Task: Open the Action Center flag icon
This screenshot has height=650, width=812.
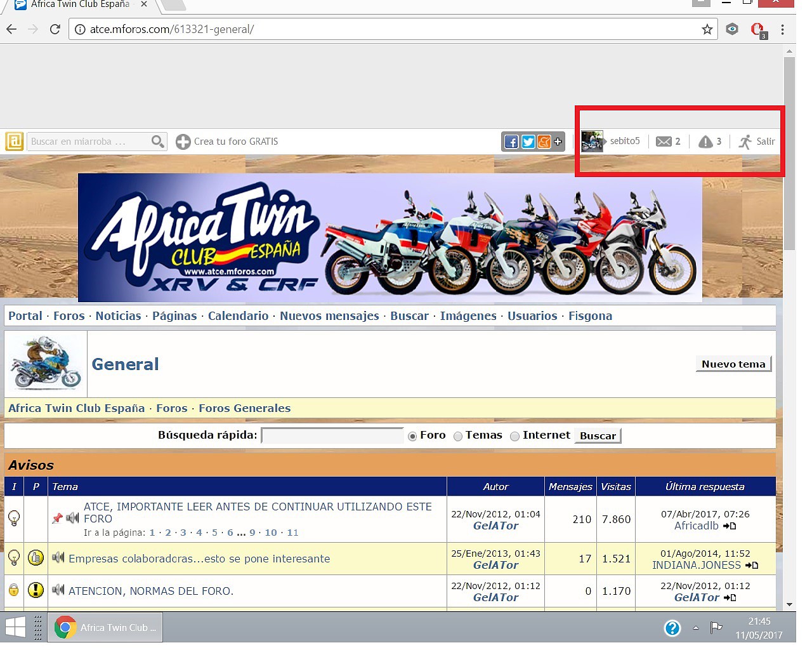Action: pyautogui.click(x=716, y=628)
